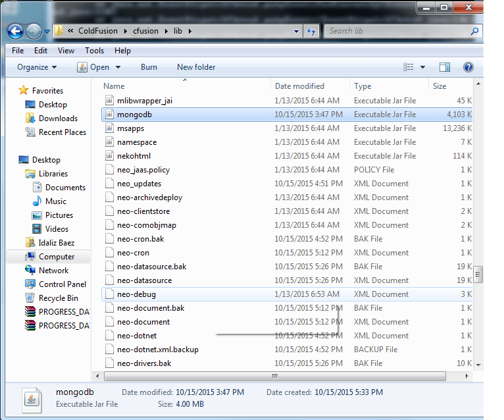The image size is (504, 420).
Task: Toggle the preview pane icon
Action: tap(445, 67)
